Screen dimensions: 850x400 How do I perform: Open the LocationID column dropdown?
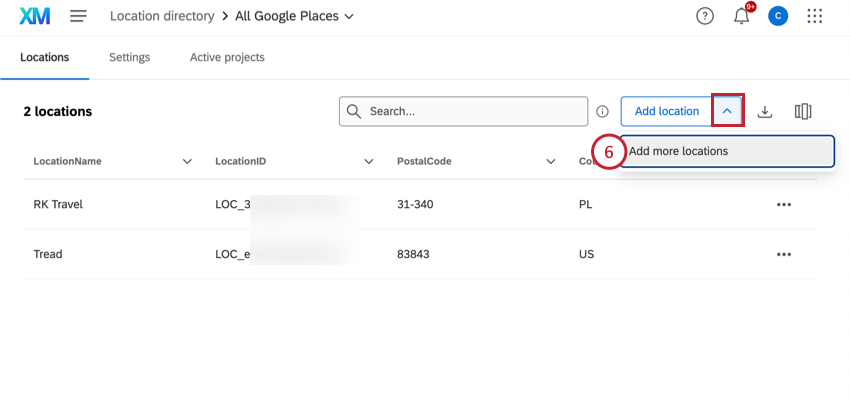(369, 161)
